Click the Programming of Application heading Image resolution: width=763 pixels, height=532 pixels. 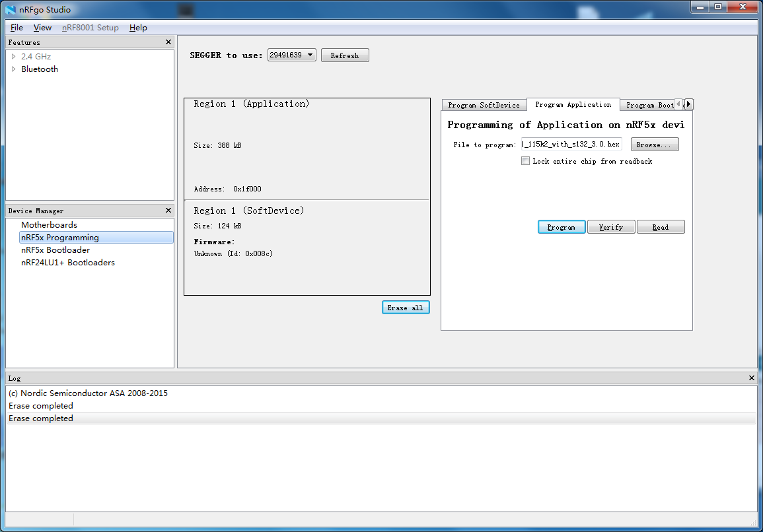click(x=566, y=125)
